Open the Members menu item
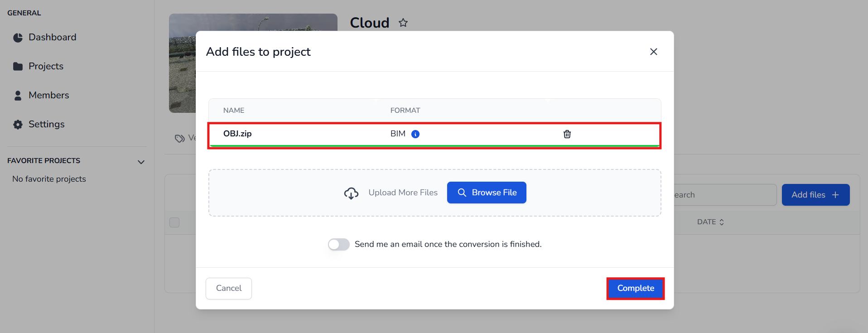Viewport: 868px width, 333px height. pos(48,95)
